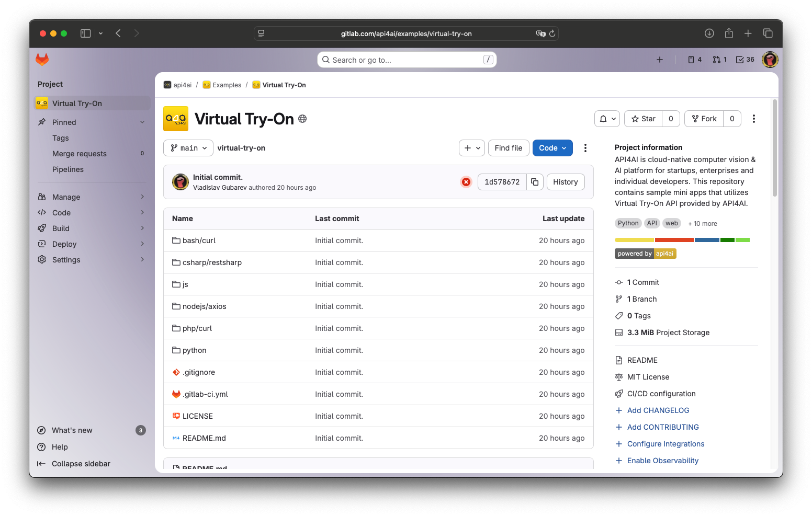The width and height of the screenshot is (812, 516).
Task: Click the blue segment of the language bar
Action: pos(707,240)
